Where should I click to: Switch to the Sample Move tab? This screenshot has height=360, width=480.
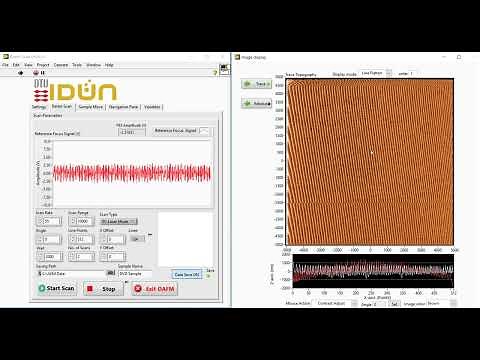91,107
